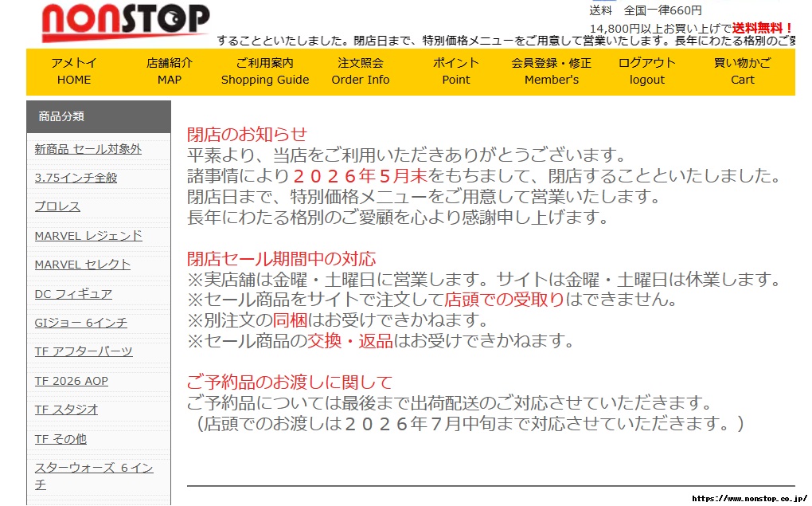Image resolution: width=812 pixels, height=506 pixels.
Task: Click the line 長年にわたる格別のご愛顧
Action: tap(398, 218)
